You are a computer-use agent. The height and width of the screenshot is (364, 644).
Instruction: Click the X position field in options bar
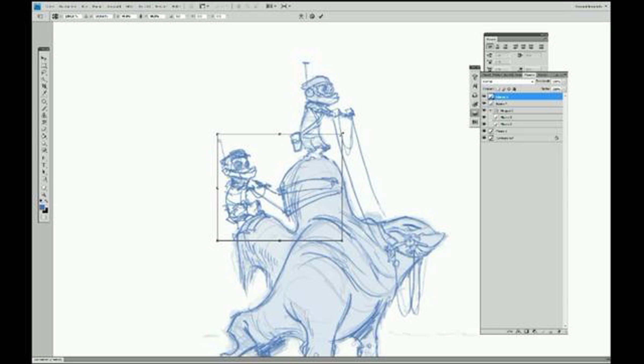click(72, 16)
